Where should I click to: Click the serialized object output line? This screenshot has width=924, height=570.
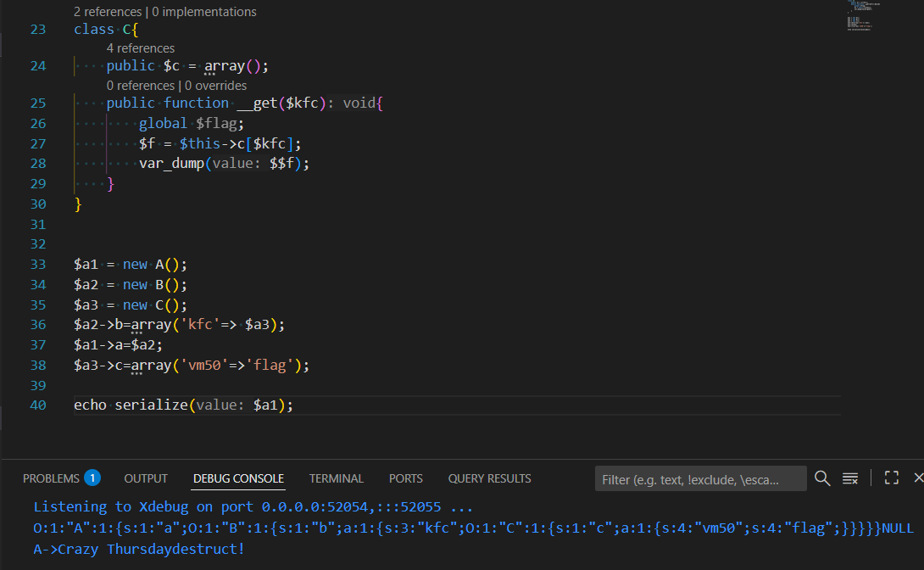473,528
